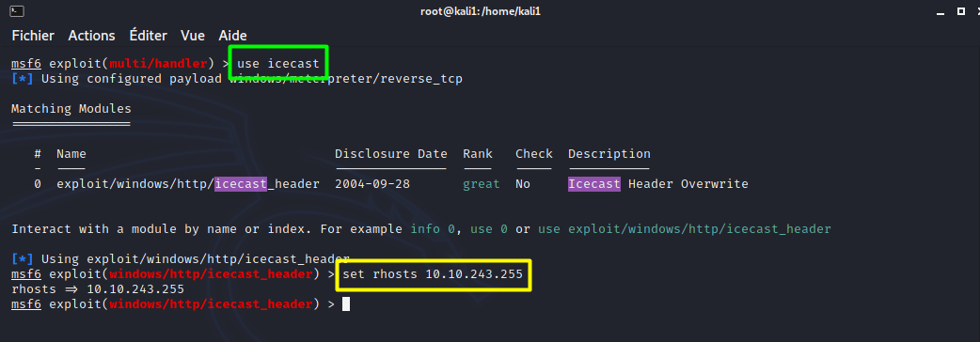
Task: Click the 'Matching Modules' heading
Action: pyautogui.click(x=71, y=109)
